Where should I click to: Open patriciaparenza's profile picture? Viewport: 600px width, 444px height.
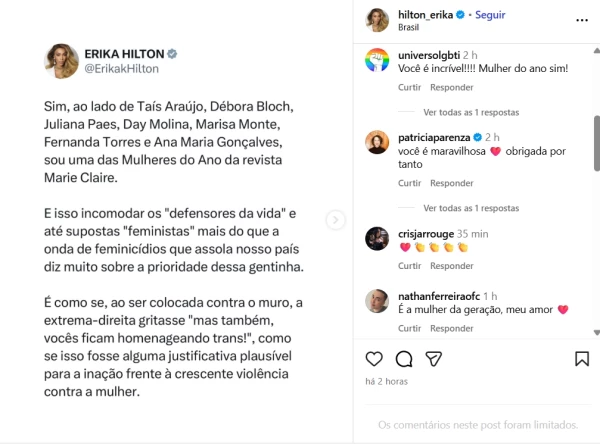(x=377, y=141)
